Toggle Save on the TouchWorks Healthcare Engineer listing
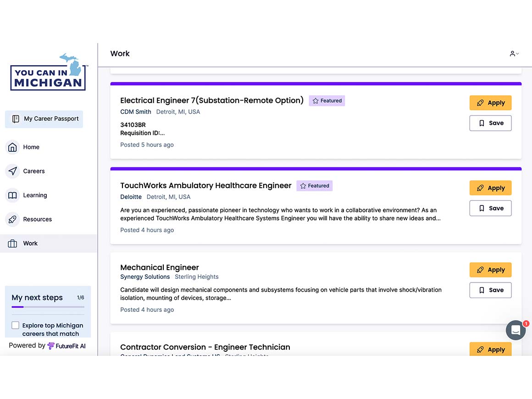Screen dimensions: 532x399 tap(490, 208)
